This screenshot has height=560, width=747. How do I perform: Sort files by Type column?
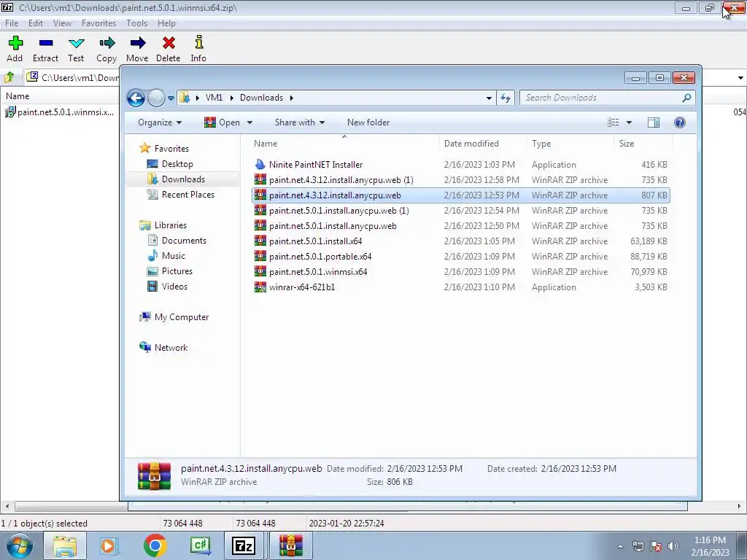point(570,144)
